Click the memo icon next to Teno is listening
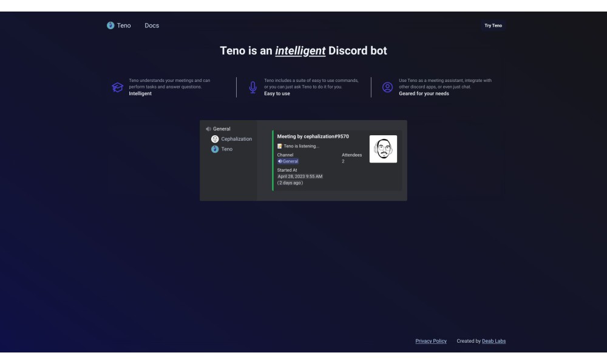607x364 pixels. 279,146
